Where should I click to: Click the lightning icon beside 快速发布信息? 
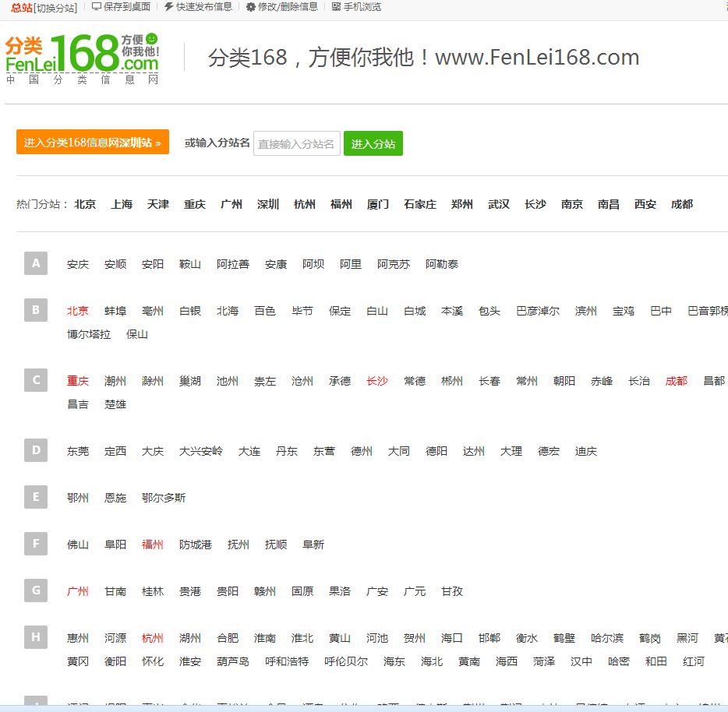[169, 6]
